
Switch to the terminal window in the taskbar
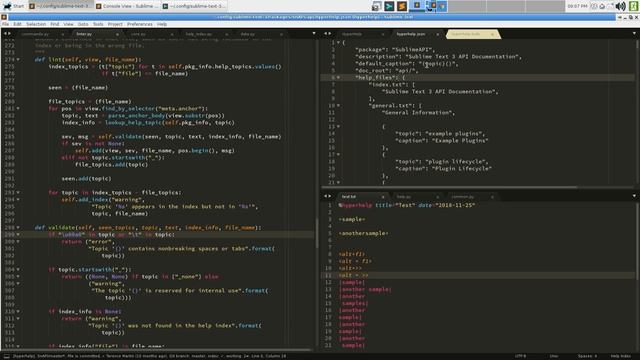pos(193,6)
